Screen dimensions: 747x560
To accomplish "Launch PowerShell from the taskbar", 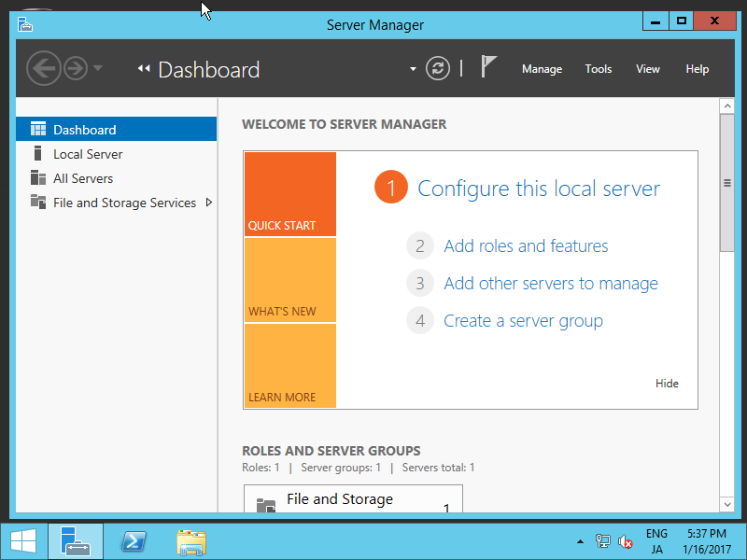I will pyautogui.click(x=134, y=541).
